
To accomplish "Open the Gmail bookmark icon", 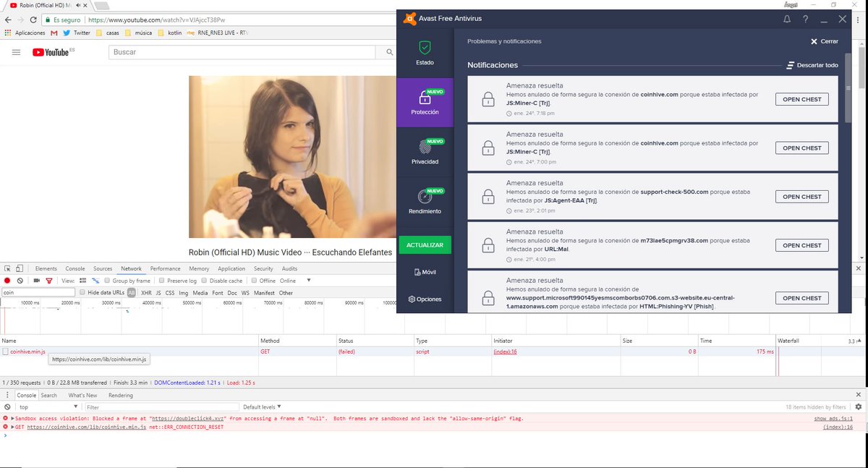I will (x=54, y=33).
